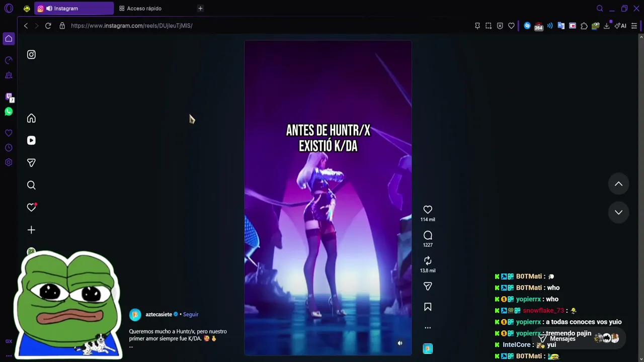
Task: Open the red screen-recorder extension icon
Action: [x=573, y=26]
